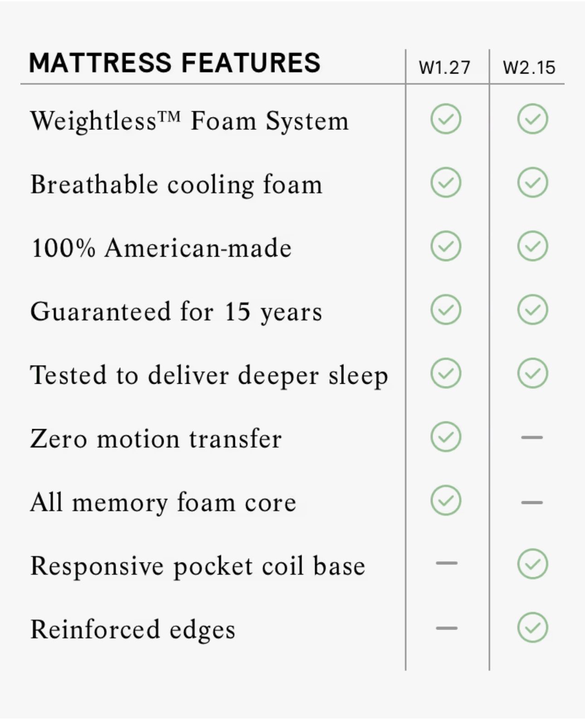Viewport: 585px width, 728px height.
Task: Click the Mattress Features heading
Action: pos(175,63)
